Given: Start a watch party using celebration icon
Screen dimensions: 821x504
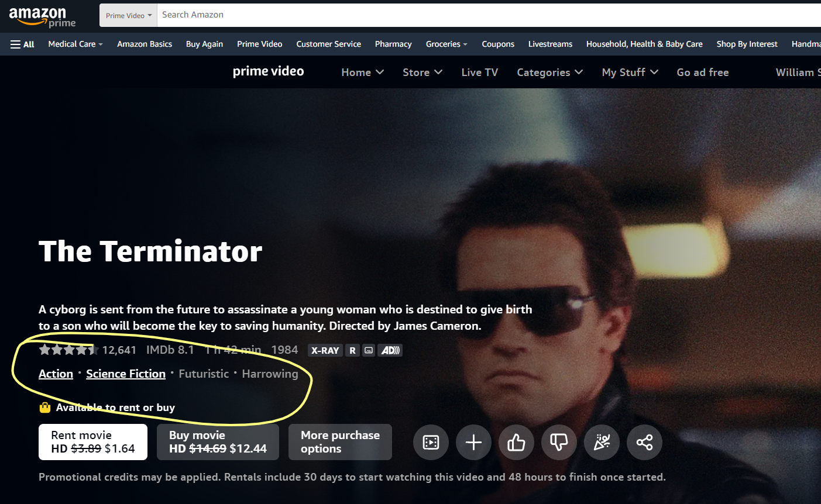Looking at the screenshot, I should [x=602, y=443].
